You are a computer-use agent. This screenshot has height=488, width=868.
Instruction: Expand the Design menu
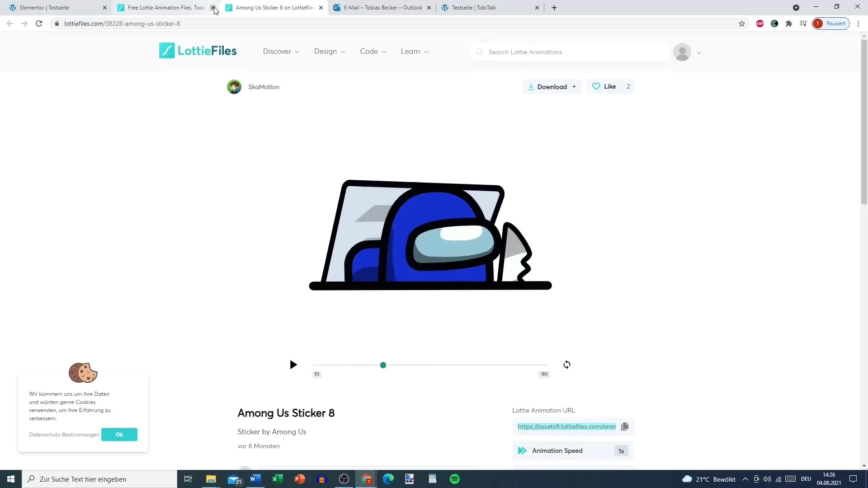tap(330, 52)
